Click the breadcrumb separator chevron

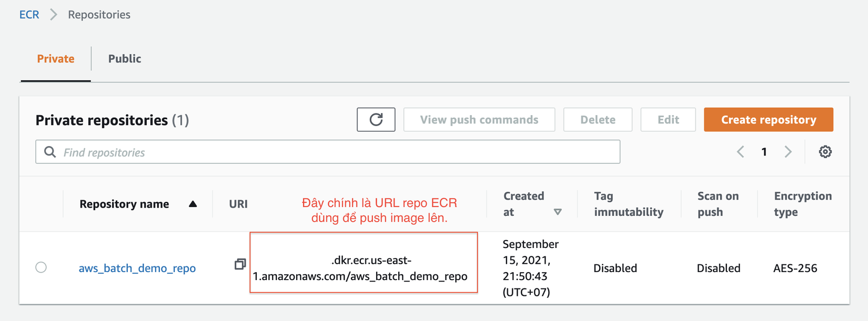click(x=54, y=15)
